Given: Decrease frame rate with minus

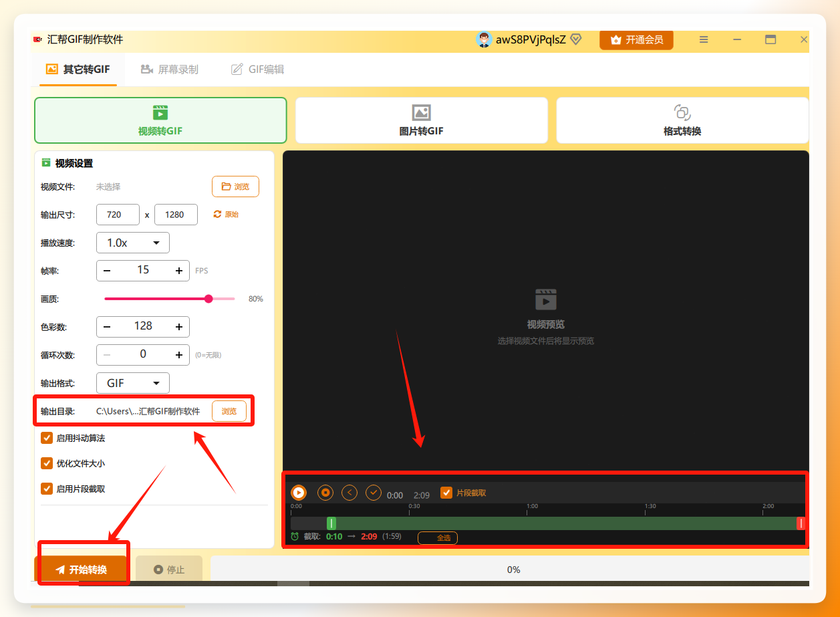Looking at the screenshot, I should pyautogui.click(x=107, y=271).
